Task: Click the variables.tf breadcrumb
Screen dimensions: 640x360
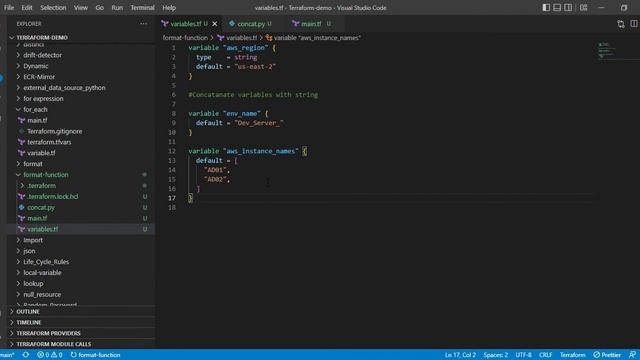Action: 241,38
